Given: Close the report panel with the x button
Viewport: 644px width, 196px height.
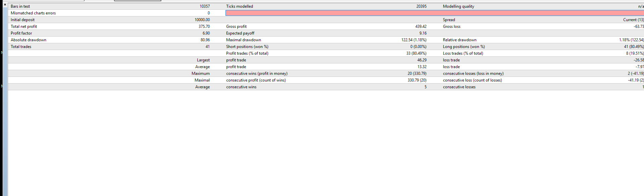Looking at the screenshot, I should tap(5, 4).
